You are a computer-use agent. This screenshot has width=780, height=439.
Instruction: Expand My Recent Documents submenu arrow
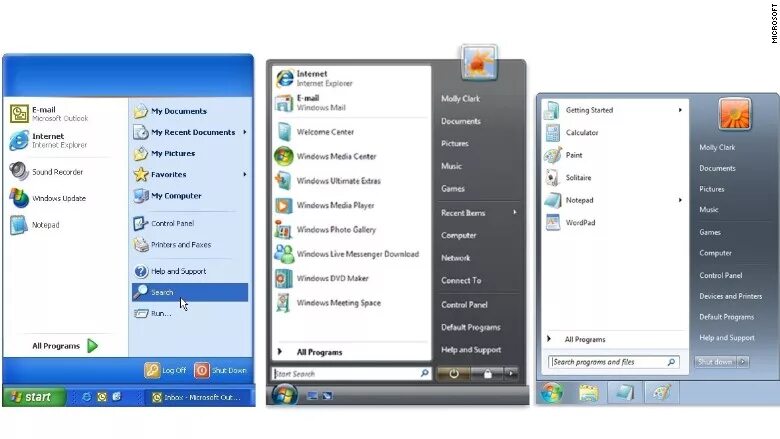coord(245,132)
